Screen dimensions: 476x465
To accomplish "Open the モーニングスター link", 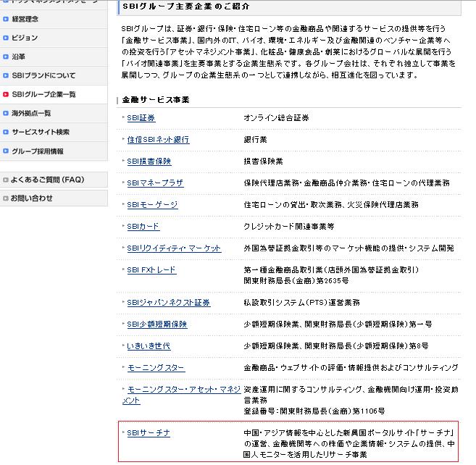I will click(x=156, y=368).
